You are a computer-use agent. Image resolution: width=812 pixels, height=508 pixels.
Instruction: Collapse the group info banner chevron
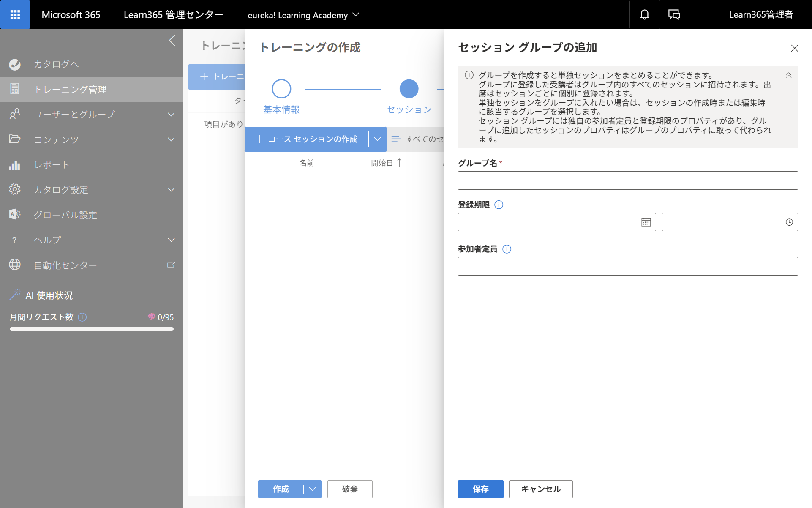pos(788,75)
